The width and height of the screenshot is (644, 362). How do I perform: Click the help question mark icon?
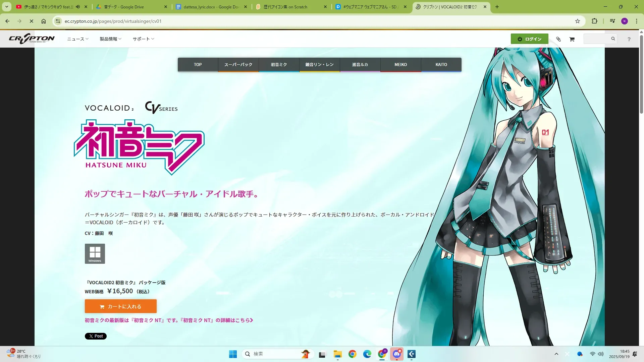(x=629, y=39)
